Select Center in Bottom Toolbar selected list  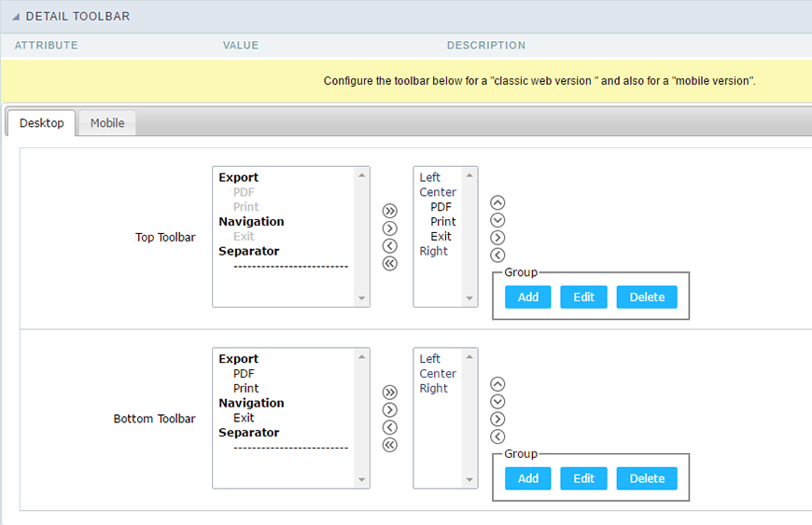(438, 374)
